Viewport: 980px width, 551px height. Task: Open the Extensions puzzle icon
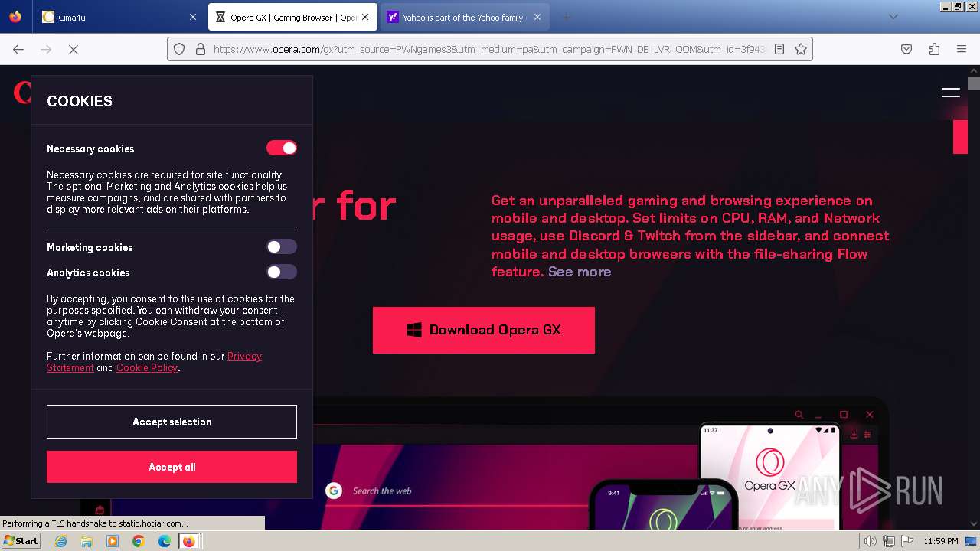[934, 49]
